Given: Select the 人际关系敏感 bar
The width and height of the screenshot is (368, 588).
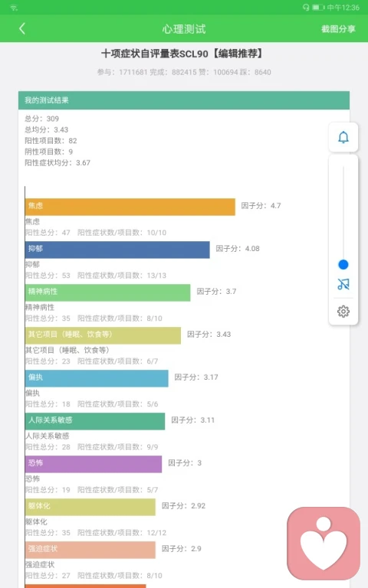Looking at the screenshot, I should (95, 421).
